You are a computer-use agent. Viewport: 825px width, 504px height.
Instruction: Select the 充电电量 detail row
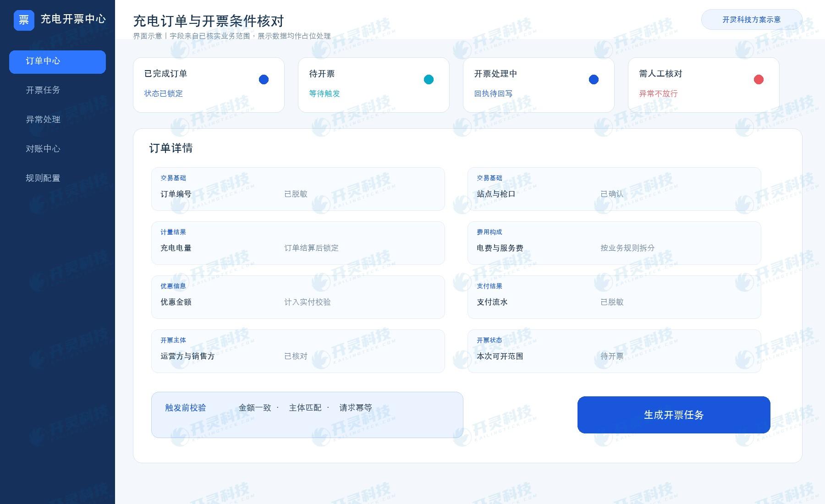click(298, 243)
